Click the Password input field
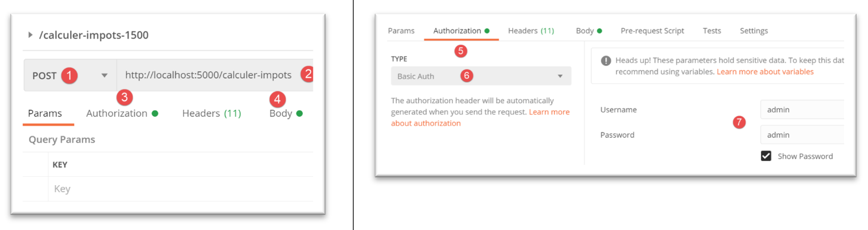 pyautogui.click(x=801, y=135)
